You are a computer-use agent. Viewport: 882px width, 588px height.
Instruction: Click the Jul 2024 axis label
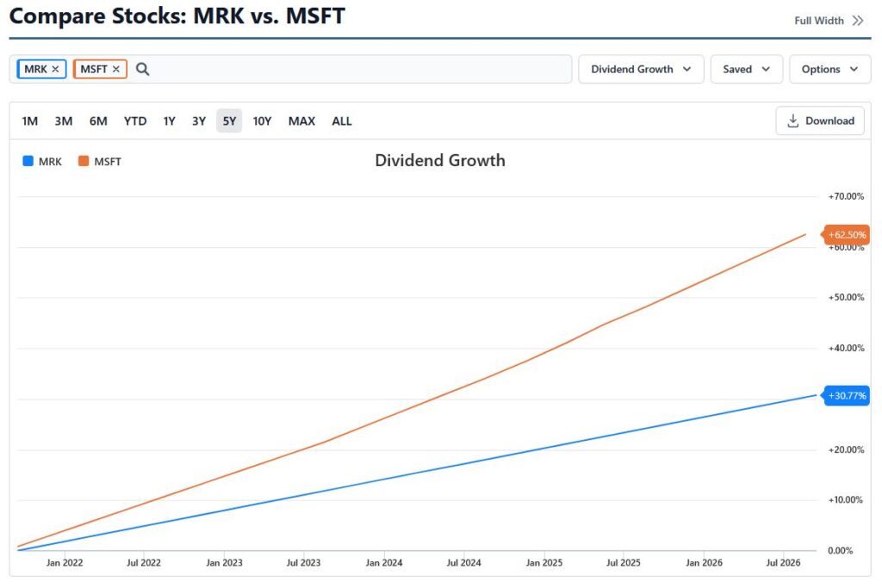(463, 563)
